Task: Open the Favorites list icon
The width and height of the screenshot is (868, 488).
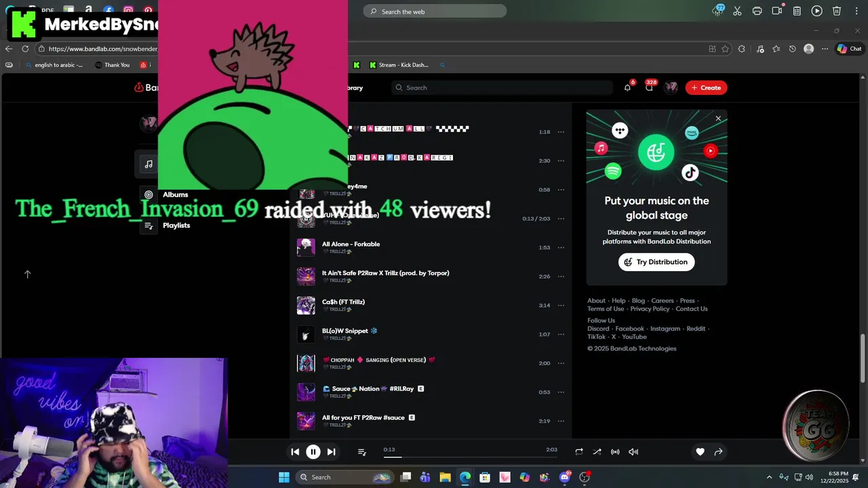Action: tap(776, 49)
